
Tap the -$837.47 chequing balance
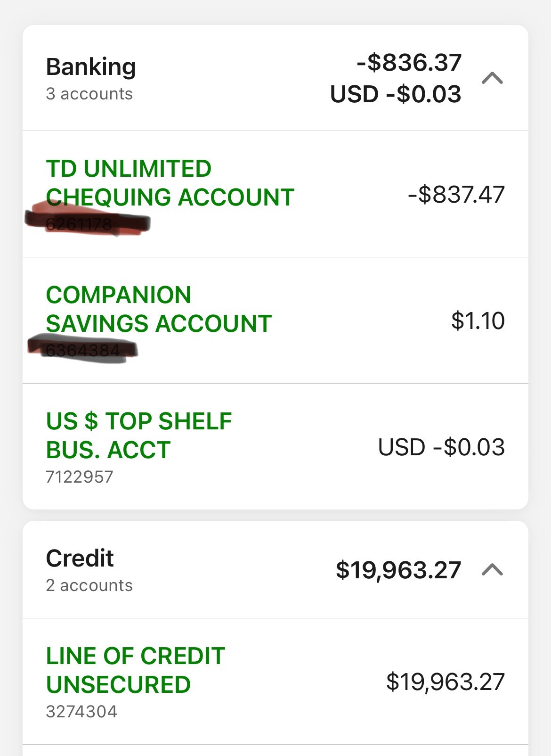[456, 195]
